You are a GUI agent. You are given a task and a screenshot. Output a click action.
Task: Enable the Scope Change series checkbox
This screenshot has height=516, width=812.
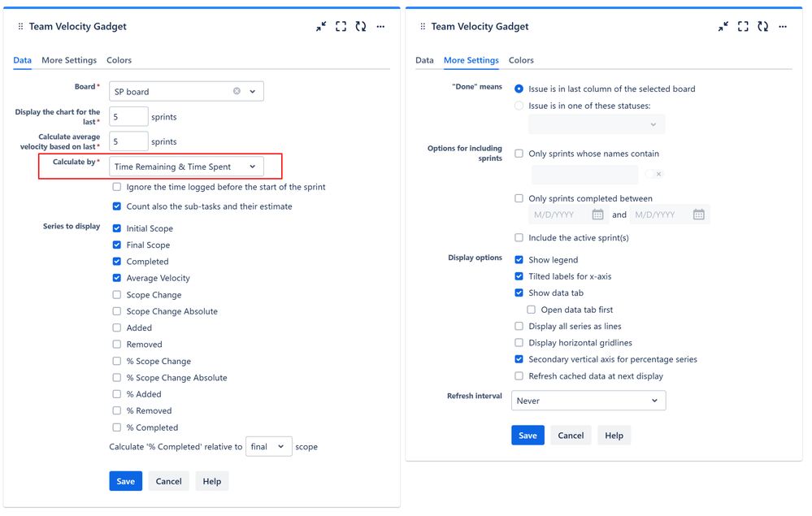117,295
